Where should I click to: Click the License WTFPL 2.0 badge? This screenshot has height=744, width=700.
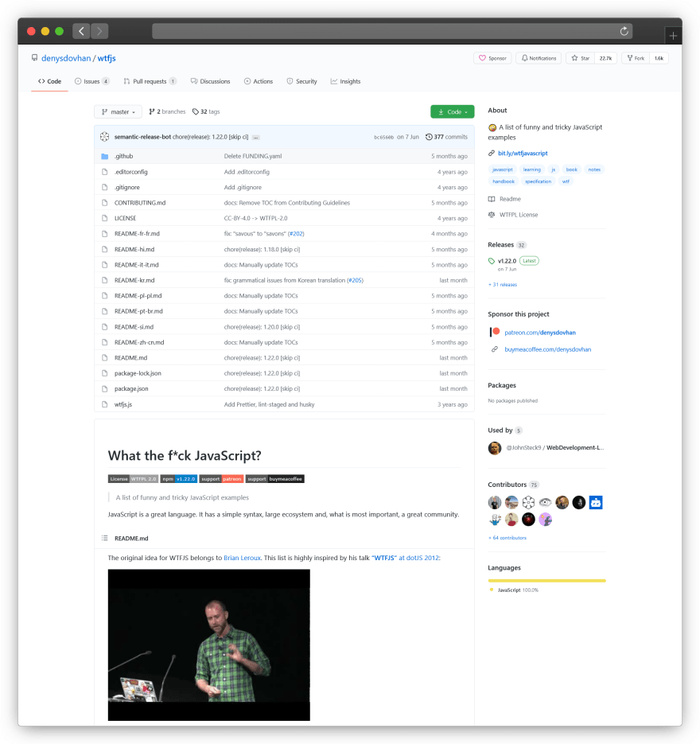133,479
